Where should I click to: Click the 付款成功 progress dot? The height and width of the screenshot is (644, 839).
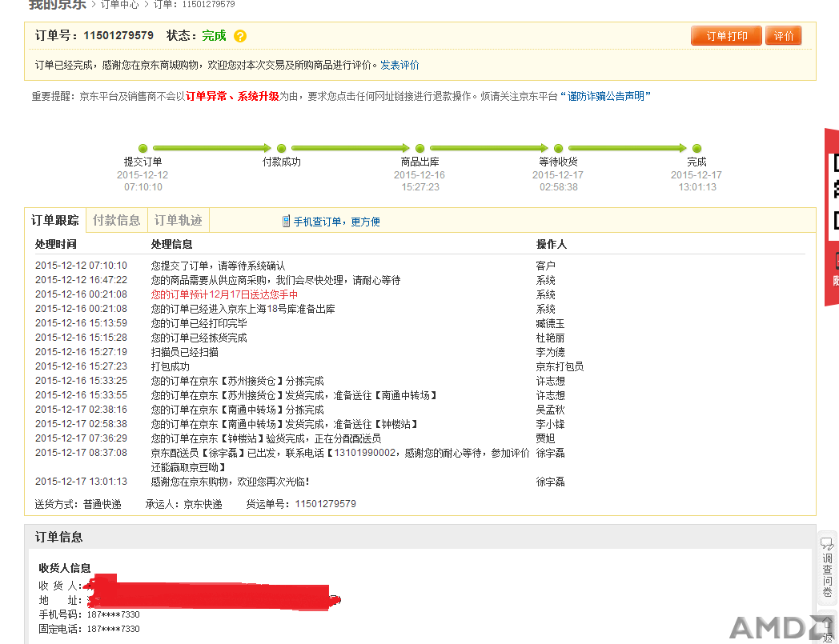click(282, 148)
